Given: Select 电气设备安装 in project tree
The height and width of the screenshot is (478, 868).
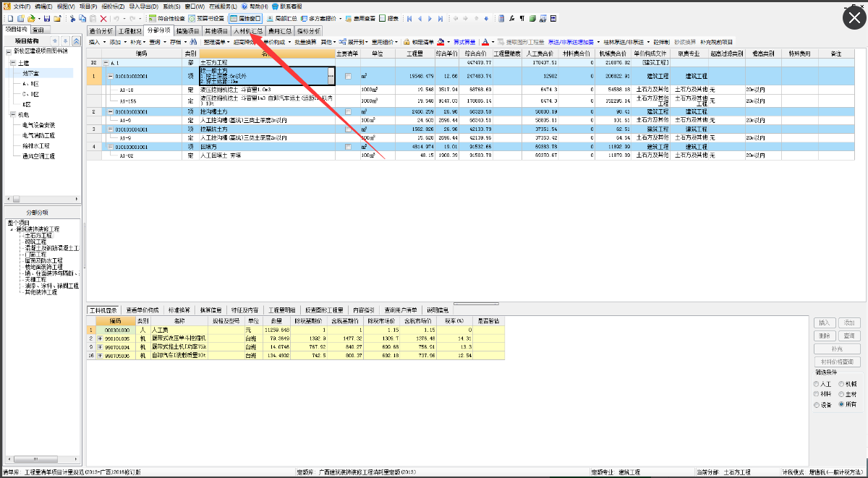Looking at the screenshot, I should 38,125.
